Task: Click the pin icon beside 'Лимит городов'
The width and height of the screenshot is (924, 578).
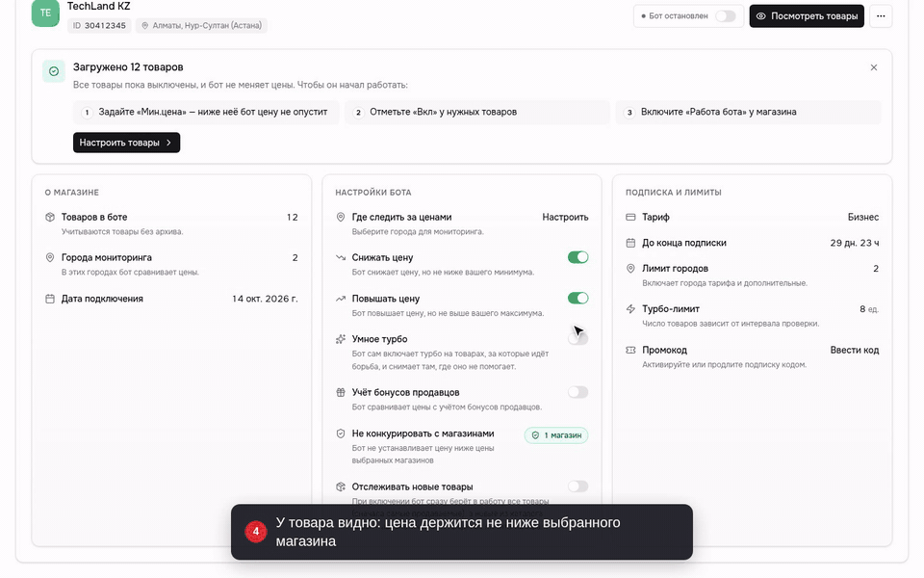Action: [630, 269]
